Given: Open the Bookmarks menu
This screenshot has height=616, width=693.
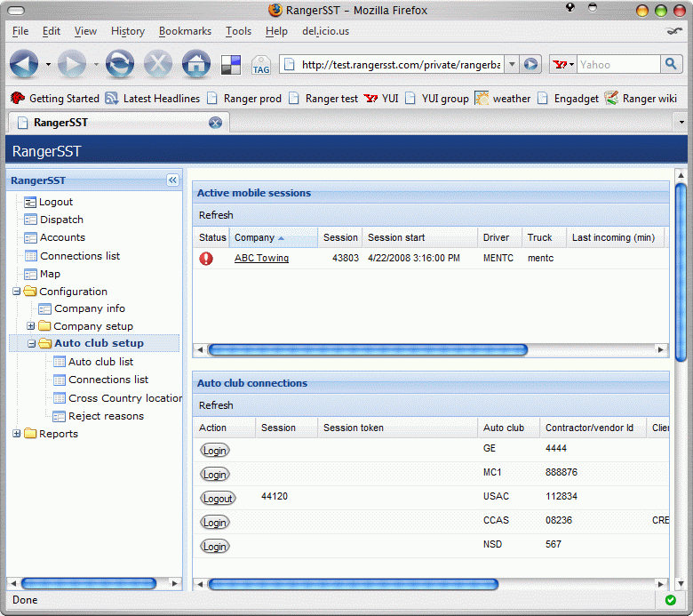Looking at the screenshot, I should point(185,31).
